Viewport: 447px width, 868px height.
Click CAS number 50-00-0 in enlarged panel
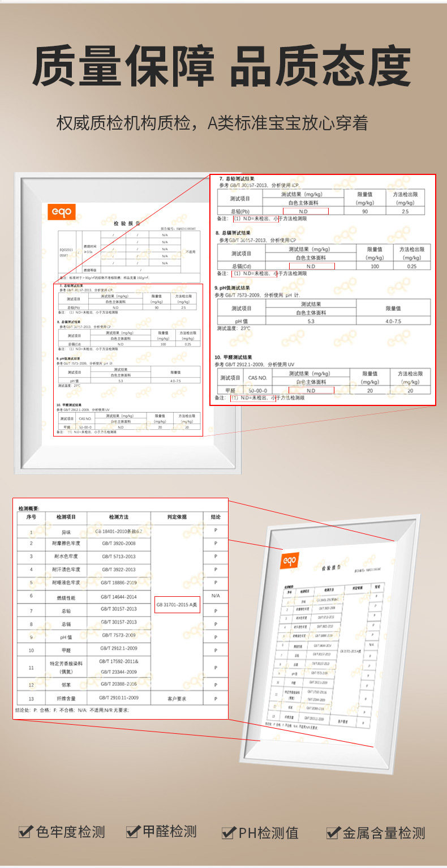point(257,390)
